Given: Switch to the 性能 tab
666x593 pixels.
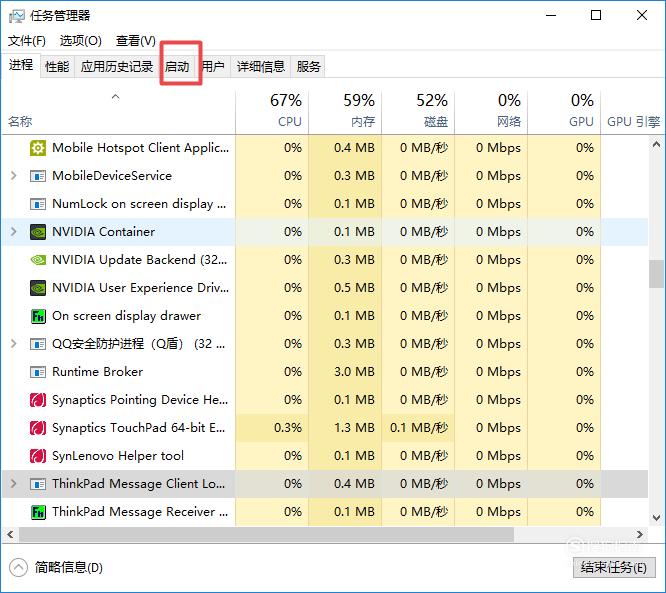Looking at the screenshot, I should click(x=57, y=67).
